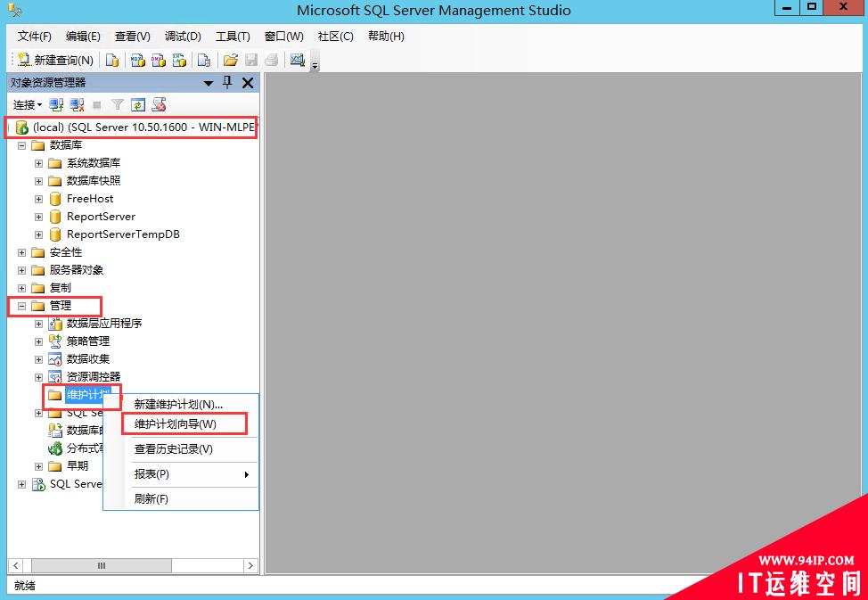Open the 报表(P) submenu

181,474
